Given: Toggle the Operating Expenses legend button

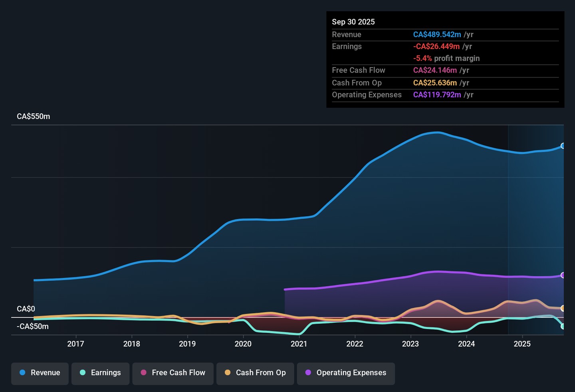Looking at the screenshot, I should (346, 374).
